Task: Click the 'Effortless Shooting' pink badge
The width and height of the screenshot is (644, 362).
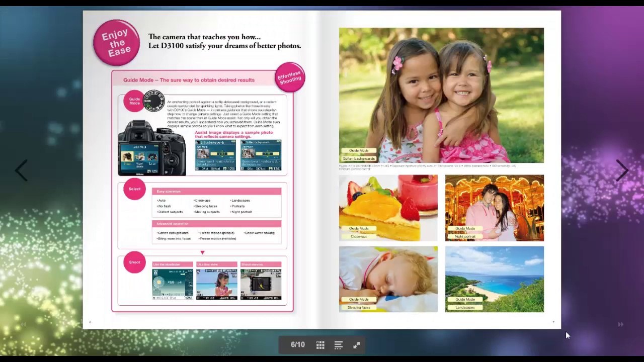Action: [x=290, y=77]
